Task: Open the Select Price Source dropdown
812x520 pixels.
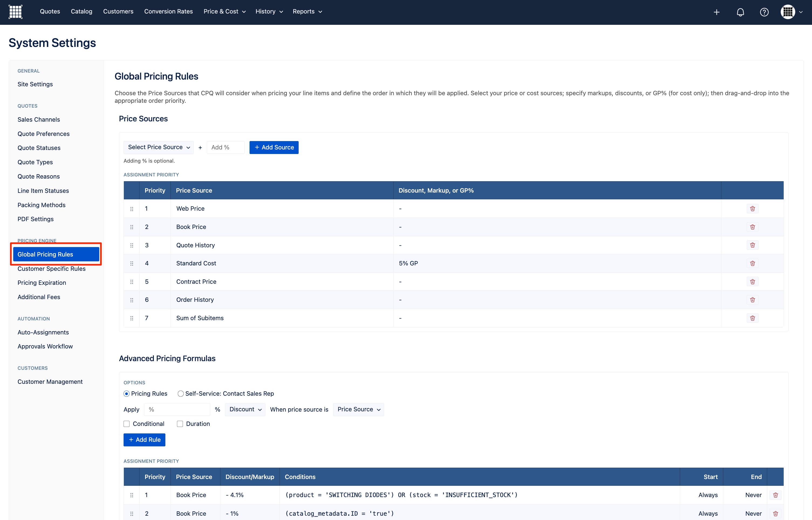Action: pos(159,147)
